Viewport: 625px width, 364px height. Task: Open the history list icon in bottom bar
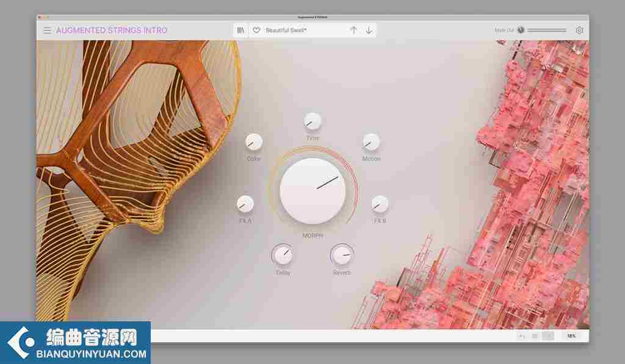535,336
